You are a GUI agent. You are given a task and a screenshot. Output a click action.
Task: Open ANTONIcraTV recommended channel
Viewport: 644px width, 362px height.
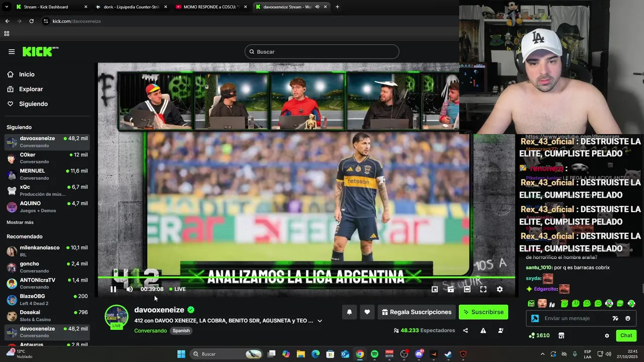[x=48, y=283]
